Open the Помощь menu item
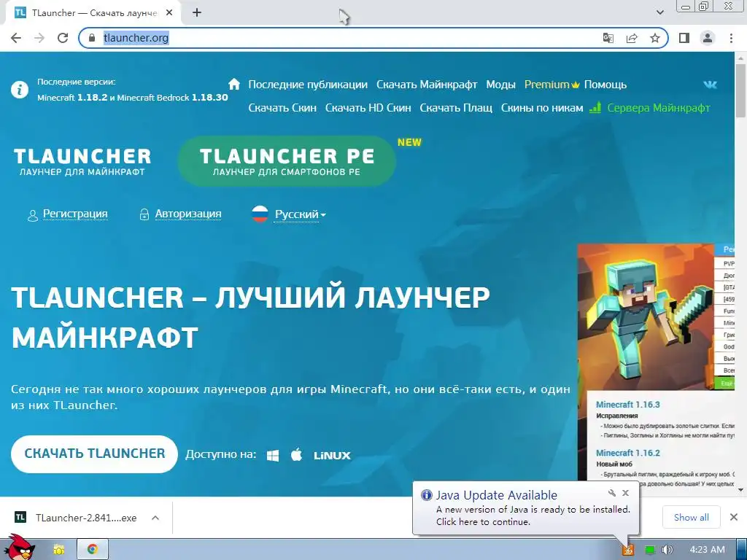Viewport: 747px width, 560px height. [x=605, y=85]
